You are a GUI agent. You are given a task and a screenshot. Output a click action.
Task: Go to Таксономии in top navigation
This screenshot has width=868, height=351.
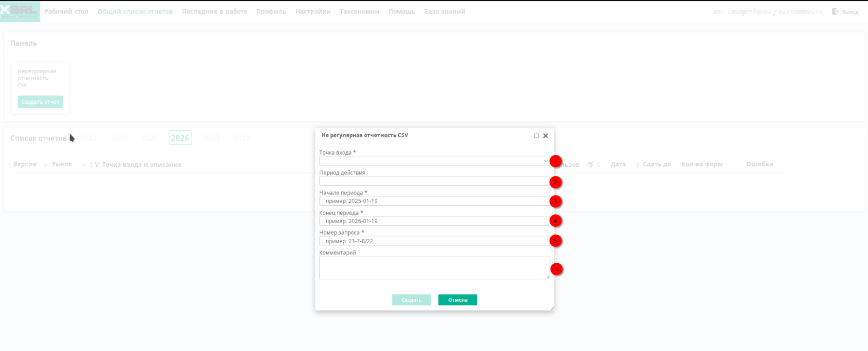point(359,12)
